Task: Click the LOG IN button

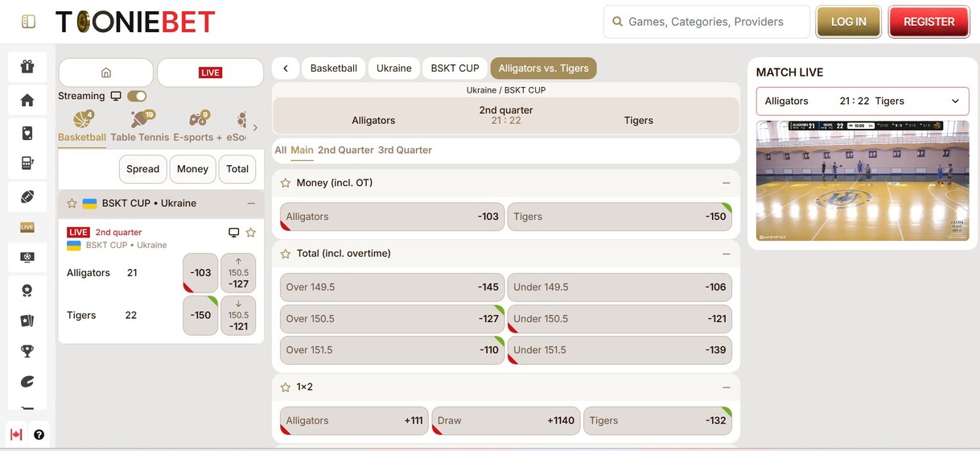Action: pos(848,22)
